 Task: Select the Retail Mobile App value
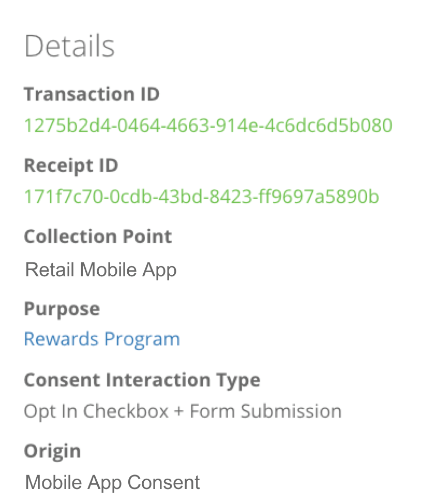tap(101, 270)
